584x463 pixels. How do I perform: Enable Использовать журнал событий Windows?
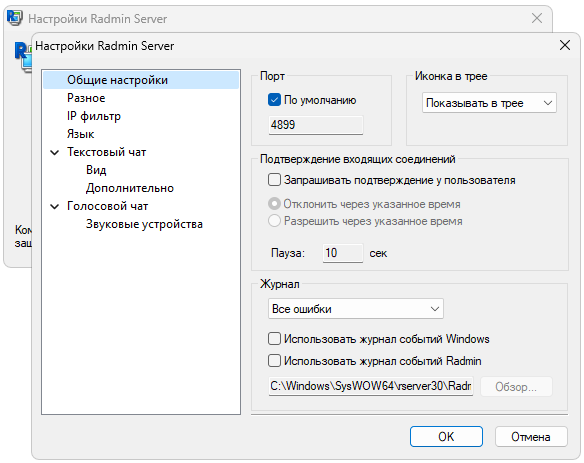coord(274,339)
